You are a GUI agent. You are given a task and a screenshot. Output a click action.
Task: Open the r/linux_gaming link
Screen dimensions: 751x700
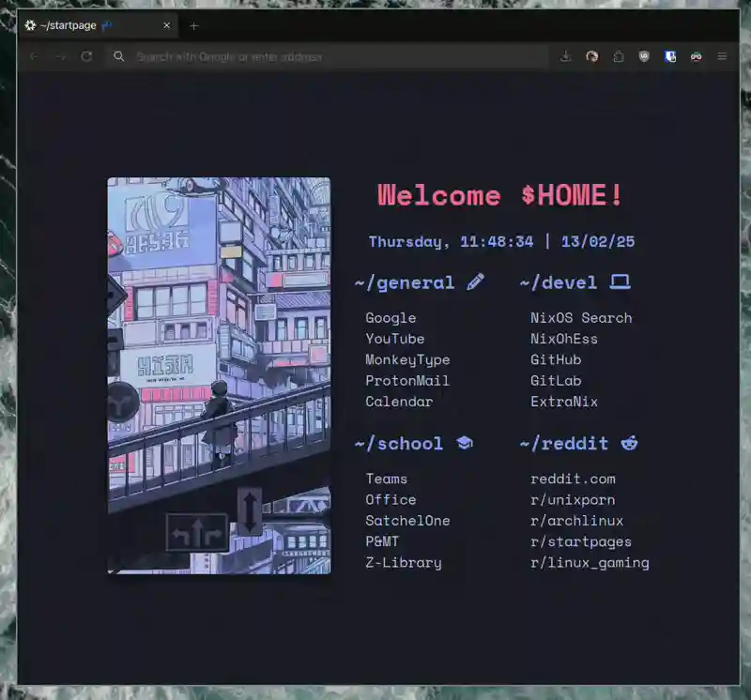(x=590, y=563)
